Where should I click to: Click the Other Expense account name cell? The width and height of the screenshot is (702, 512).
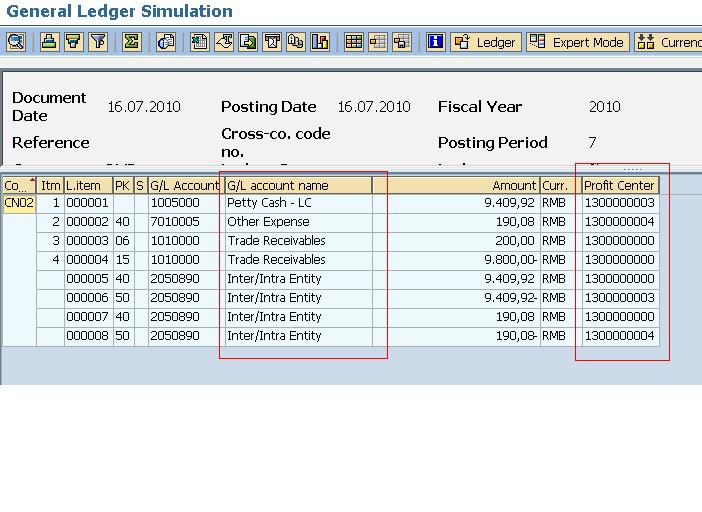[x=298, y=222]
